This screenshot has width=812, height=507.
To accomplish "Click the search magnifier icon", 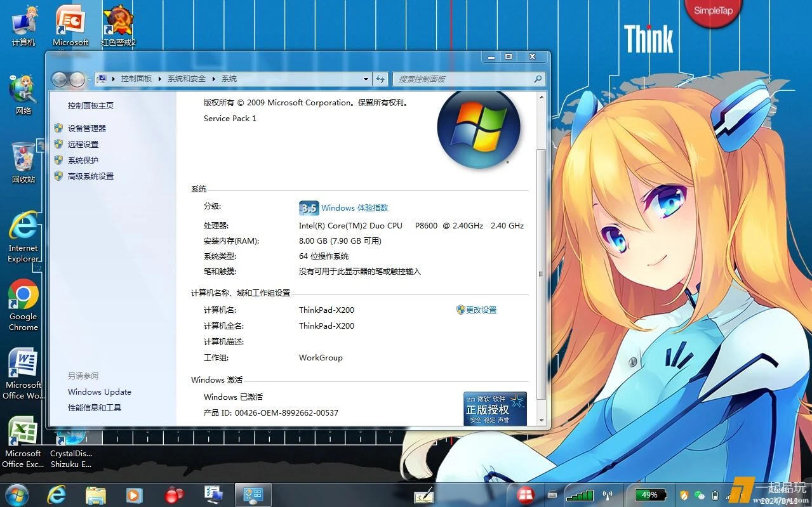I will [538, 79].
